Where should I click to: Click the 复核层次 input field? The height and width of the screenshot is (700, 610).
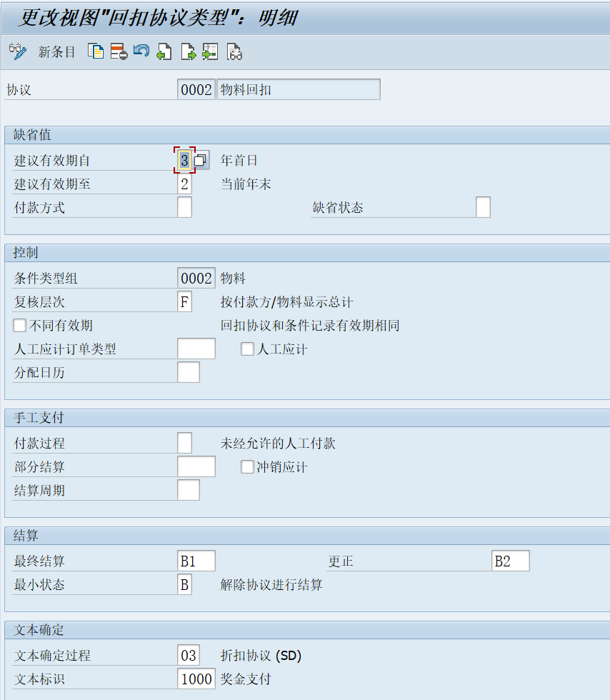[x=184, y=301]
